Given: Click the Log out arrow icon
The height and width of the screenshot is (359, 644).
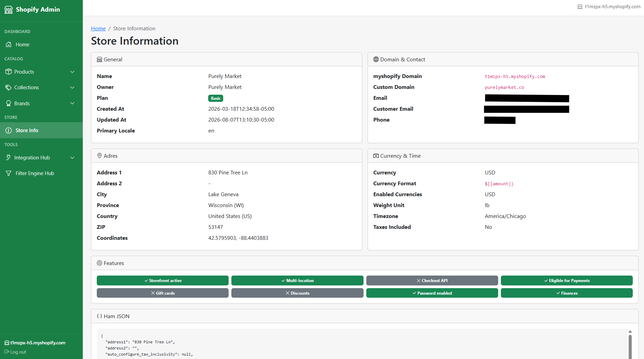Looking at the screenshot, I should (6, 352).
